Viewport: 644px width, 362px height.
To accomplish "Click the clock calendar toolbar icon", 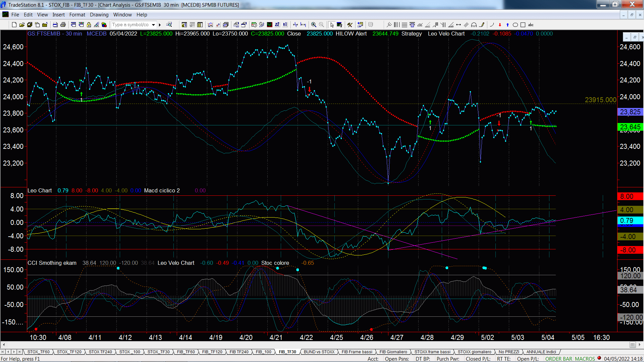I will (x=254, y=25).
